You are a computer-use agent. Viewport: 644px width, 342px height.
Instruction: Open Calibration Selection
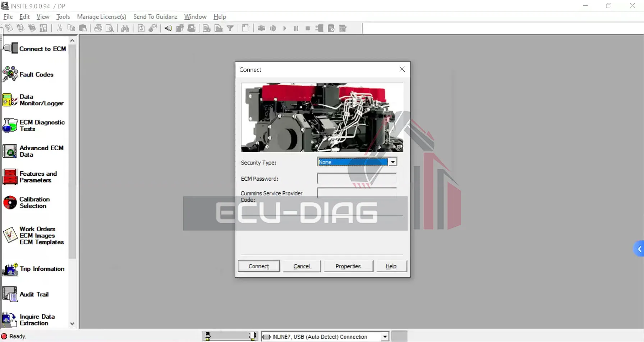click(26, 203)
